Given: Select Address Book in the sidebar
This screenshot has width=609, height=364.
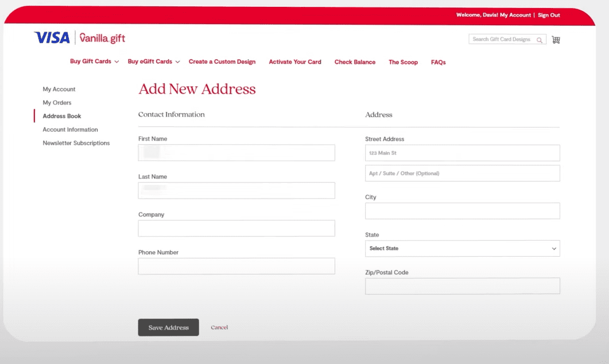Looking at the screenshot, I should [62, 116].
